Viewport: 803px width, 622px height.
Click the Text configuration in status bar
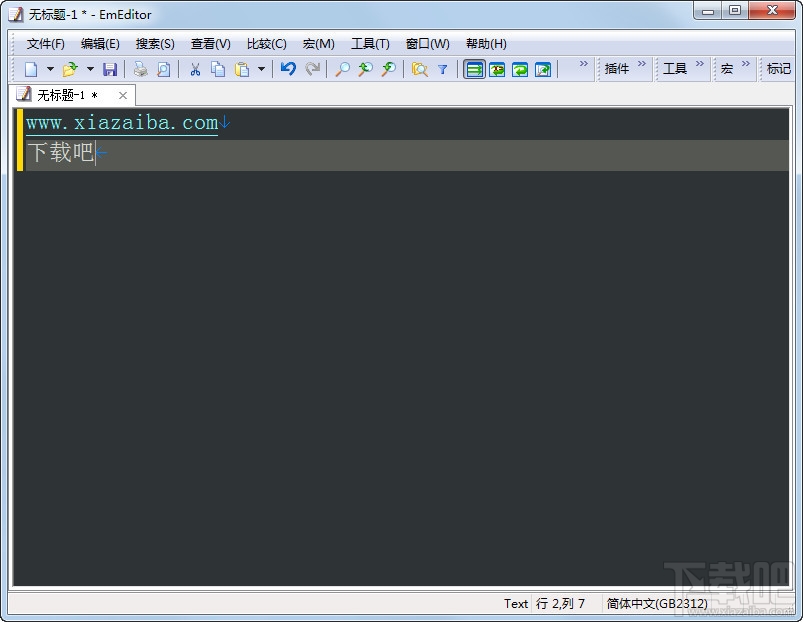click(x=516, y=604)
